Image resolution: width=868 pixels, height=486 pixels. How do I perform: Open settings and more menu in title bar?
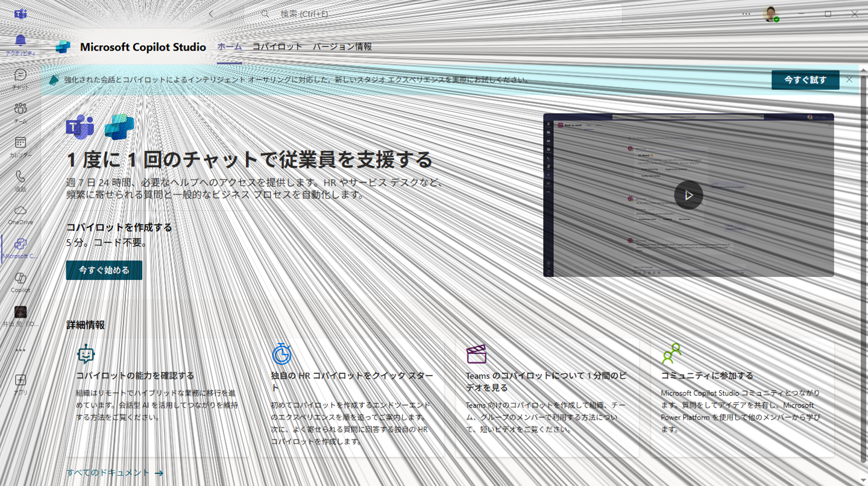point(746,14)
